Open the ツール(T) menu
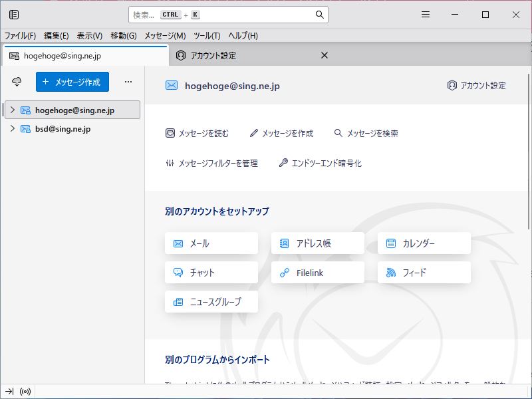Screen dimensions: 532x399 coord(207,36)
